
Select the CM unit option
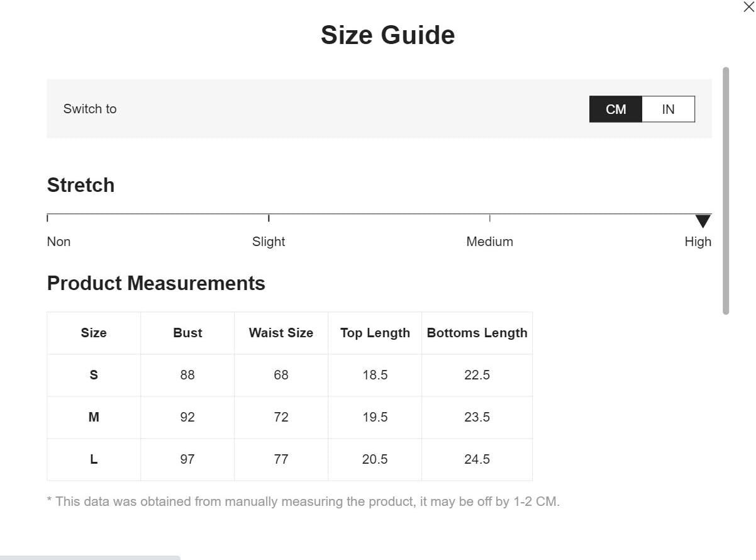(616, 109)
